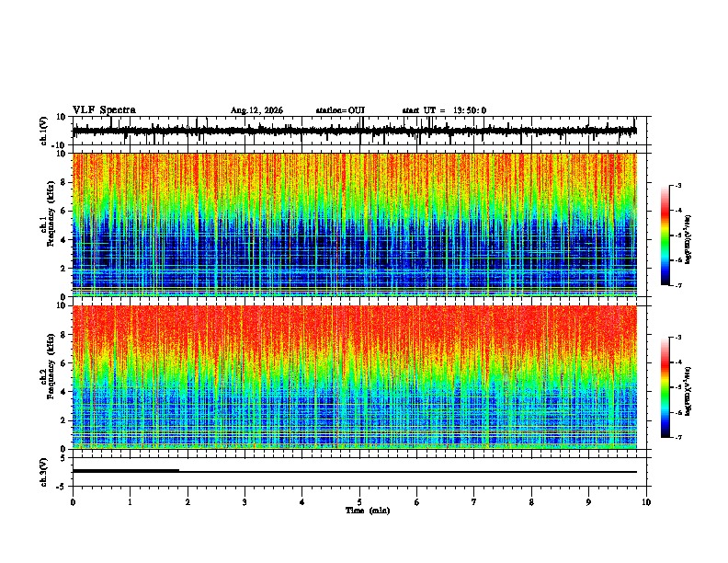Click the "8" kHz tick on ch.1 axis
Viewport: 728px width, 563px height.
[x=63, y=182]
